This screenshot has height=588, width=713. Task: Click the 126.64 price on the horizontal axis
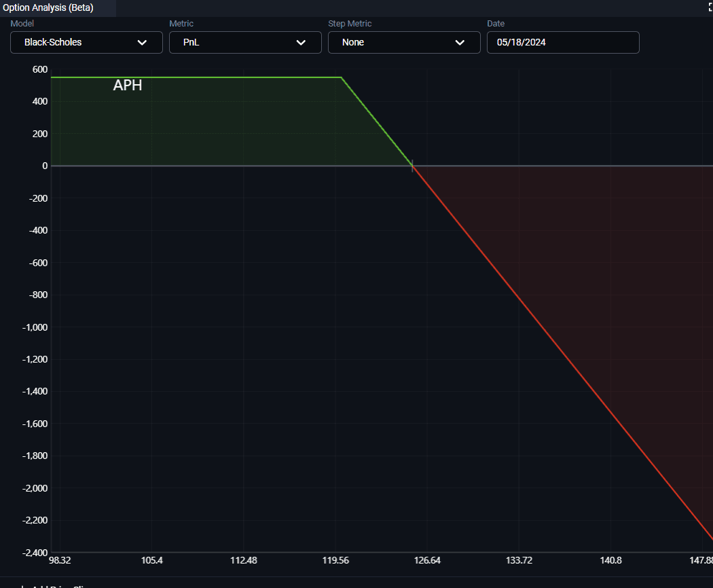click(427, 560)
